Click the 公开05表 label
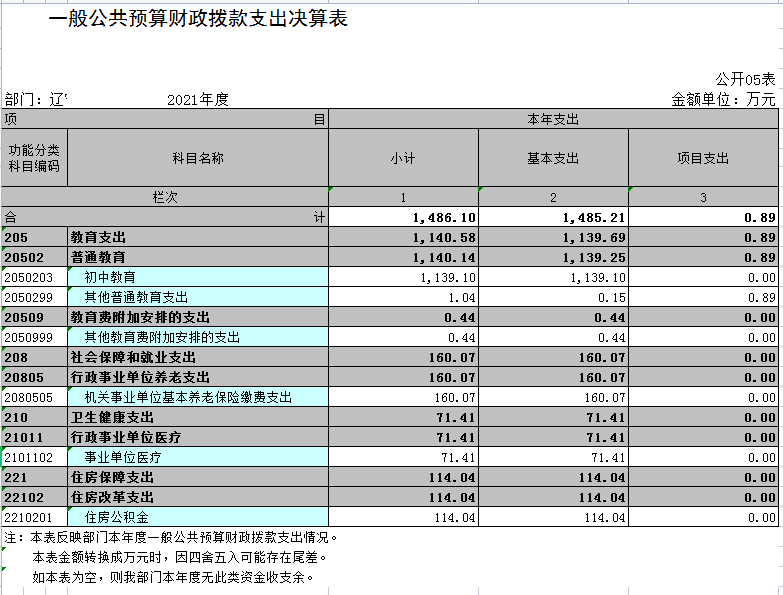The height and width of the screenshot is (595, 783). [745, 79]
